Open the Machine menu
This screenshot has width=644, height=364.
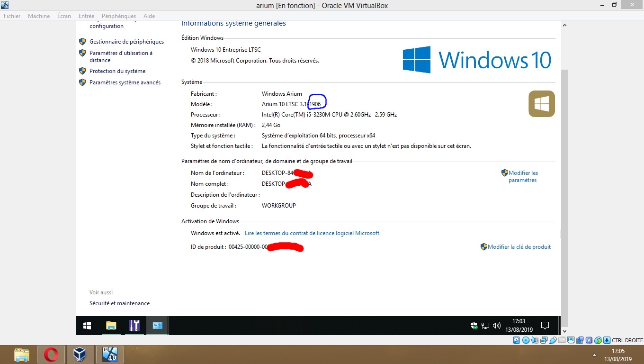point(39,16)
